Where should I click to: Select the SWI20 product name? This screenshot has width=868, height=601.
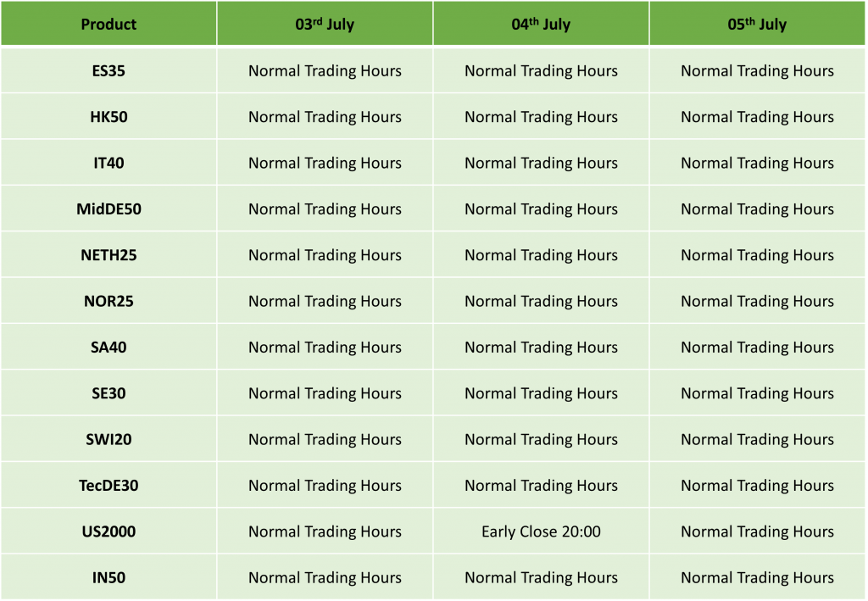pyautogui.click(x=108, y=439)
